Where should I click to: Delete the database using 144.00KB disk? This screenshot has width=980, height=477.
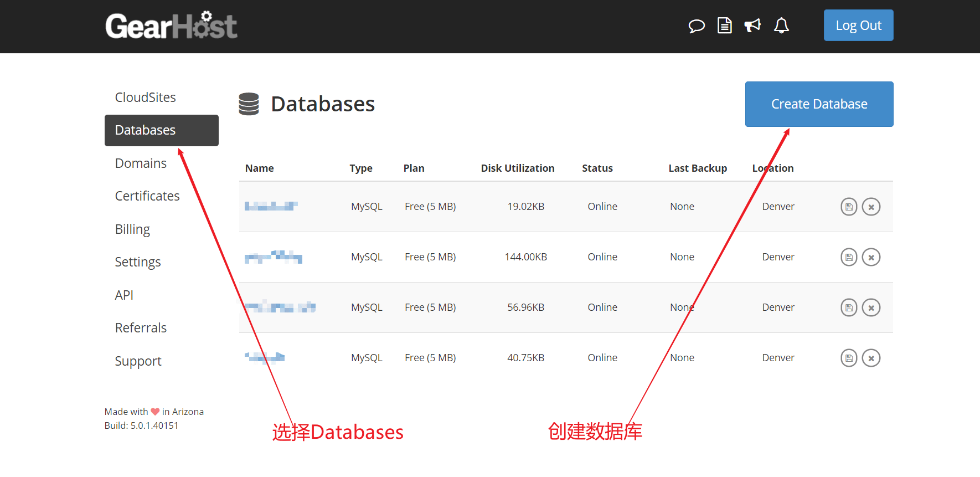[871, 257]
